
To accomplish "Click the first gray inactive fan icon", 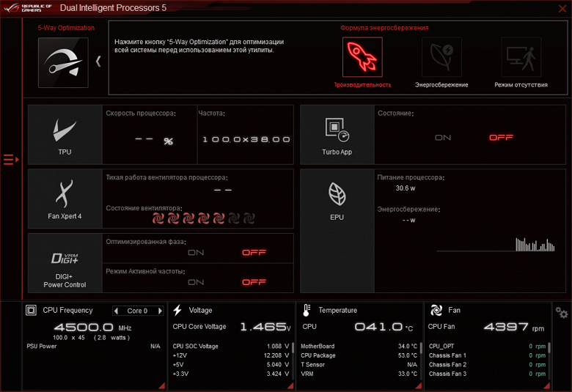I will (x=234, y=218).
